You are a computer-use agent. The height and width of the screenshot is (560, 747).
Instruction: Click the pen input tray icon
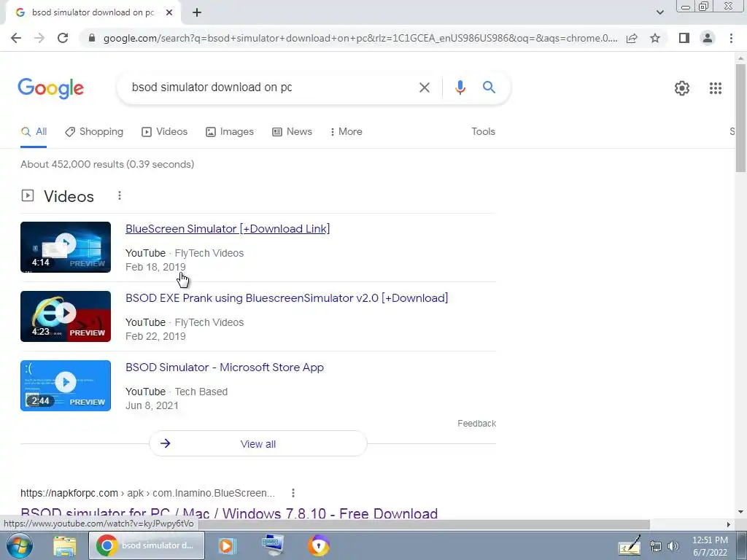(x=630, y=545)
